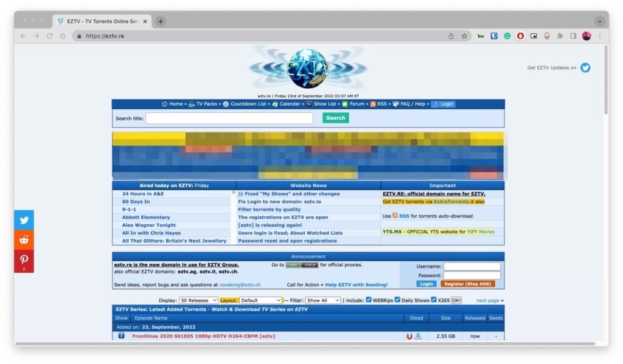Image resolution: width=623 pixels, height=364 pixels.
Task: Click Login in the navigation bar
Action: (443, 104)
